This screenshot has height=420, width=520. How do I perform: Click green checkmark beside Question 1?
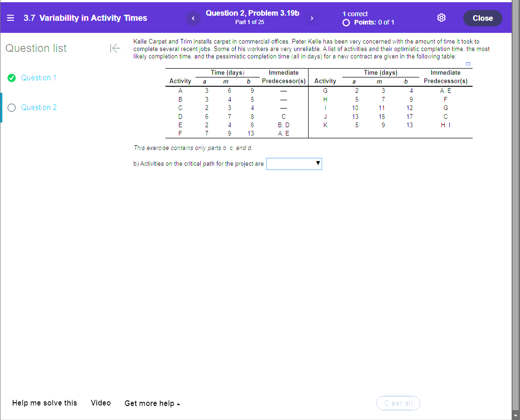click(12, 78)
